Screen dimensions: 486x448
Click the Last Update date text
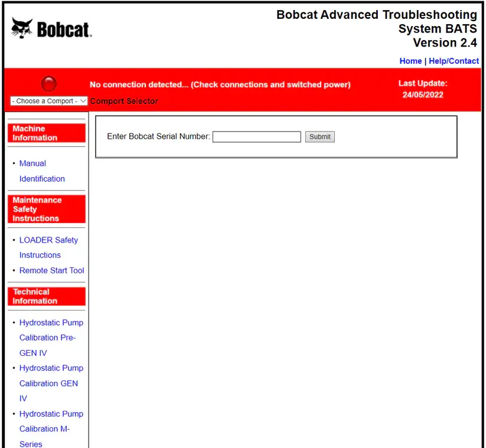click(x=423, y=94)
